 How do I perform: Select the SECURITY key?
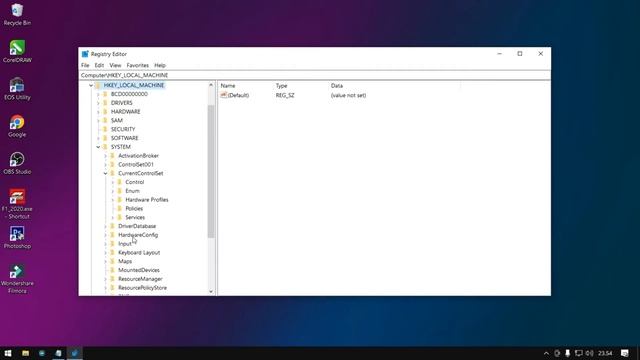[123, 129]
